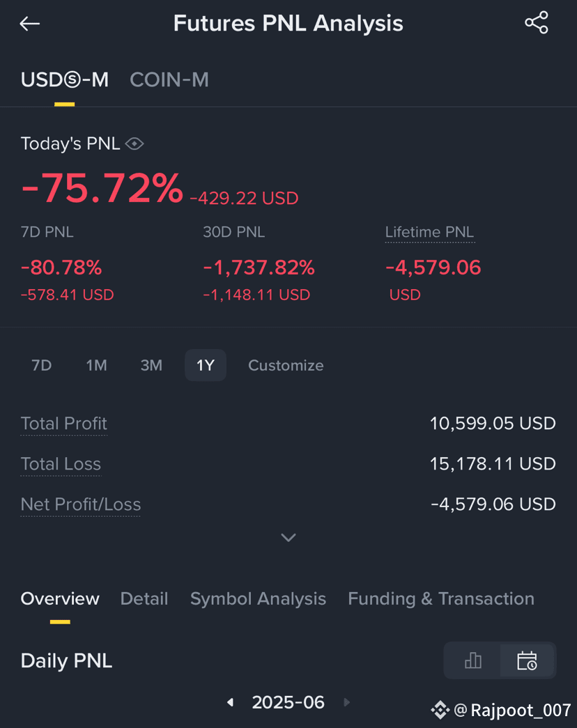Image resolution: width=577 pixels, height=728 pixels.
Task: Go to next month arrow
Action: click(x=346, y=702)
